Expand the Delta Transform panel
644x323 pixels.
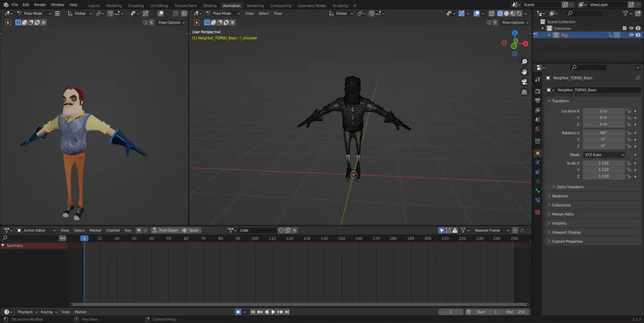570,187
